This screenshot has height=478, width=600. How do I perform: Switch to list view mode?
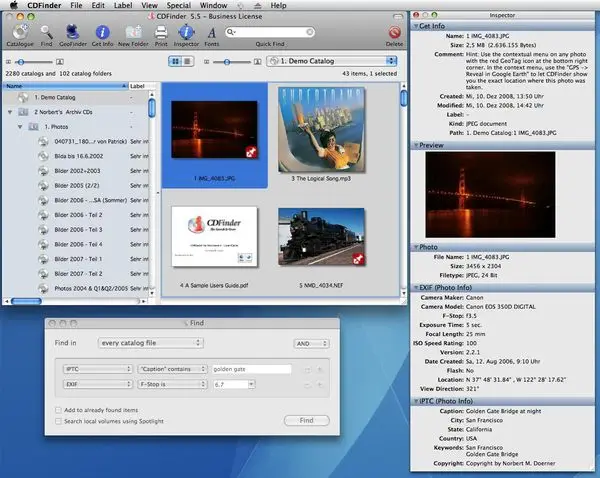(x=188, y=61)
